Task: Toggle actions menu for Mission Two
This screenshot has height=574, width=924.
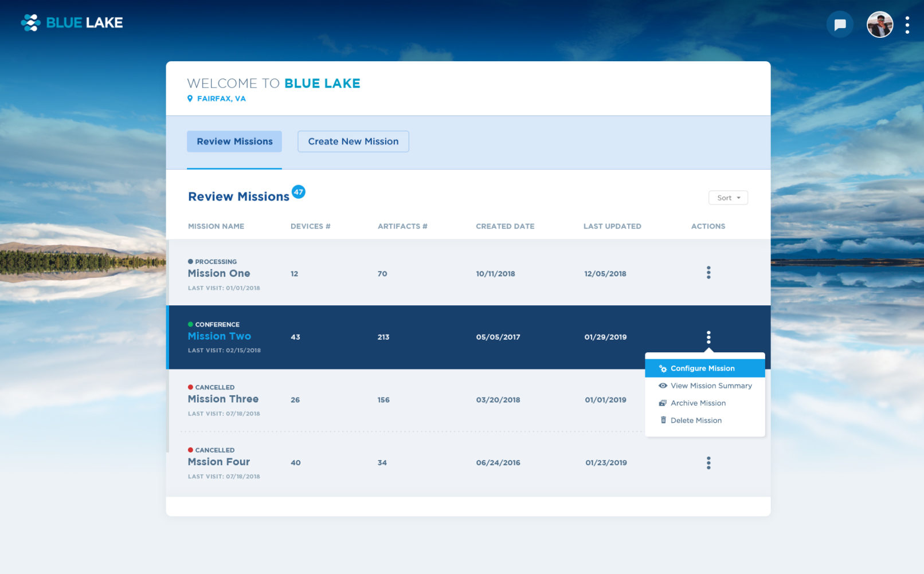Action: 708,337
